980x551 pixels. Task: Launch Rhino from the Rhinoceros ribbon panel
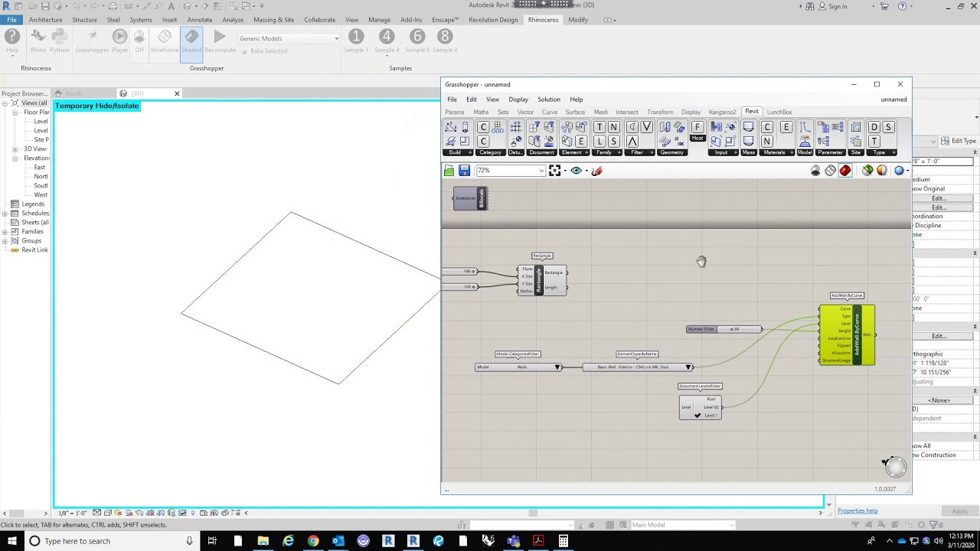pos(38,41)
